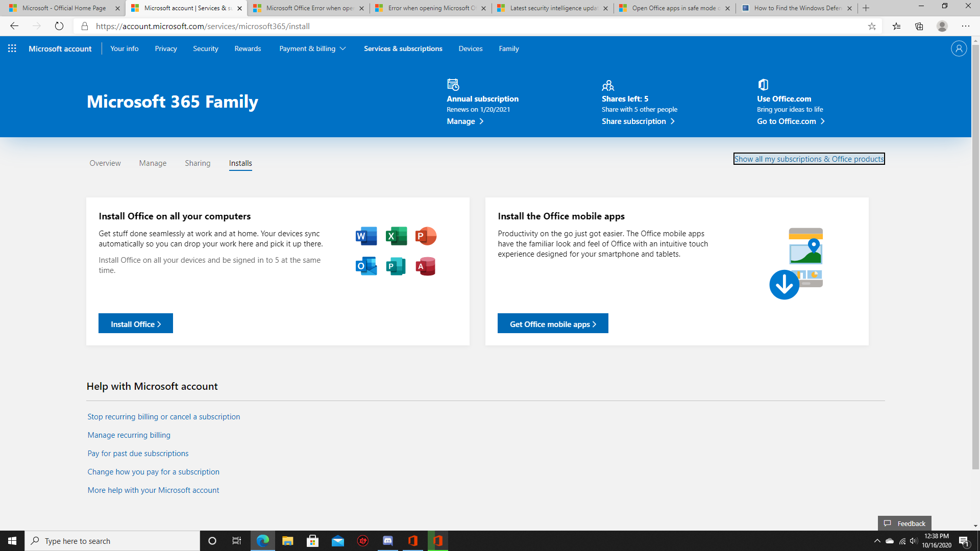Open Services & subscriptions menu item

(403, 48)
